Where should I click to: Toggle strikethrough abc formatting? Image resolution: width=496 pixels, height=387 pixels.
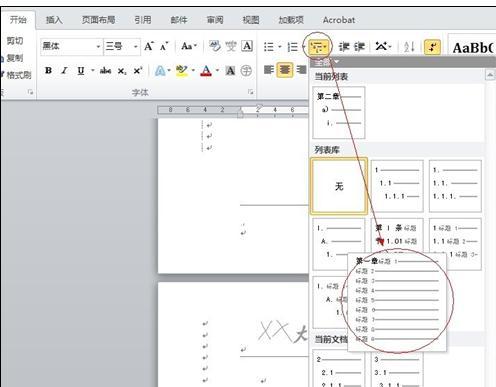click(106, 70)
